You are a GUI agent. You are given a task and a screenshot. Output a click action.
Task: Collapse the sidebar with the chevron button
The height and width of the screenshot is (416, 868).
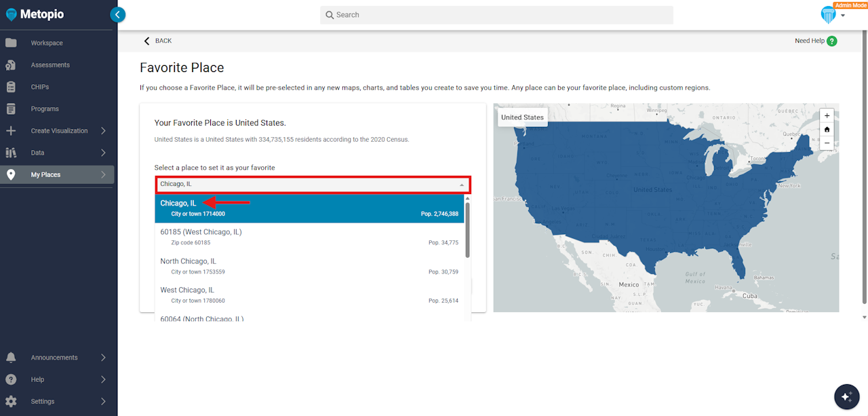click(118, 14)
